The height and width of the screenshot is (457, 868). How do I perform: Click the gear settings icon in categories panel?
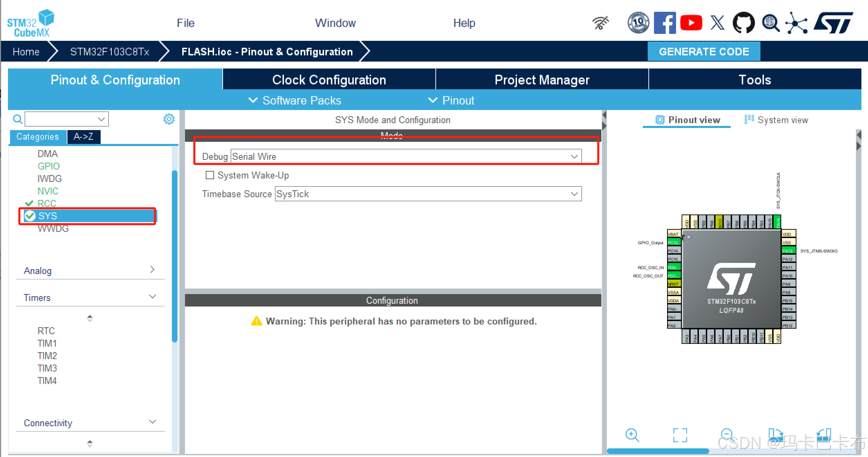coord(169,119)
